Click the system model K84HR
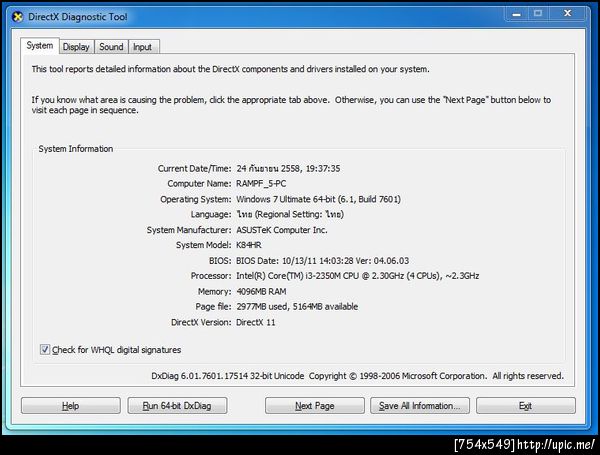 tap(249, 245)
